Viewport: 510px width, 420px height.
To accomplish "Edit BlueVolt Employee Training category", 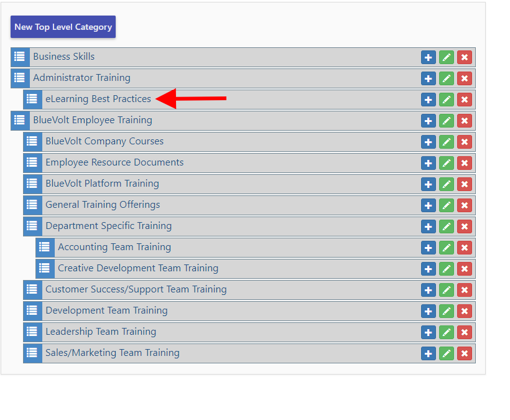I will coord(447,121).
